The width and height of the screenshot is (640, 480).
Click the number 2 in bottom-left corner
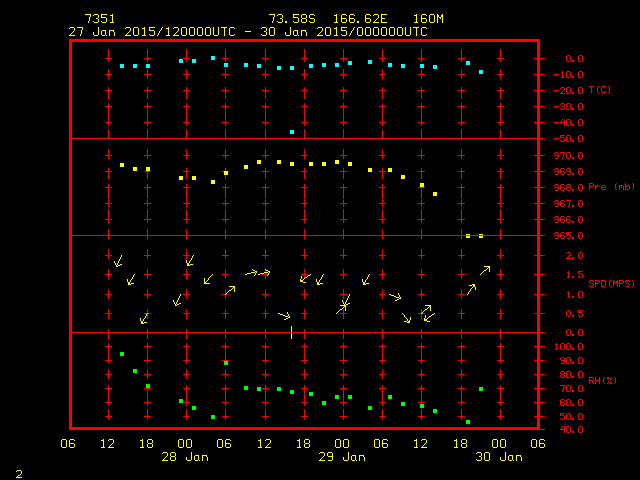[x=18, y=471]
